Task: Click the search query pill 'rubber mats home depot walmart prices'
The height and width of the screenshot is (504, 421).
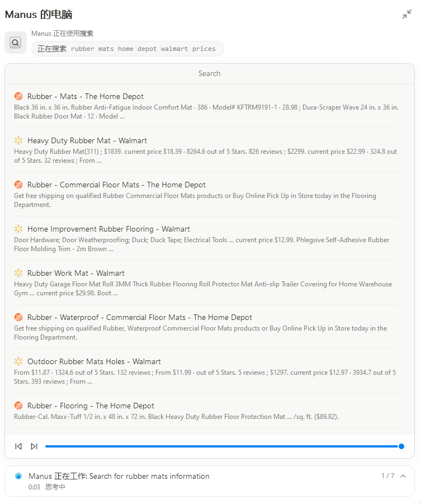Action: [x=127, y=49]
